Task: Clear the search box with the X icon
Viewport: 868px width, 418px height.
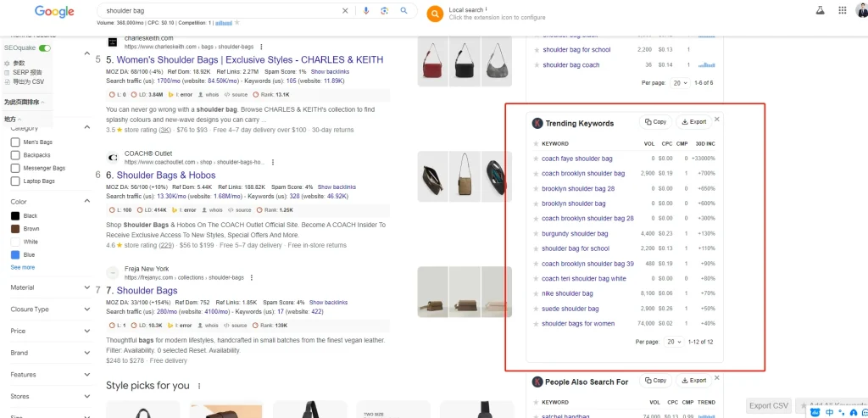Action: click(345, 10)
